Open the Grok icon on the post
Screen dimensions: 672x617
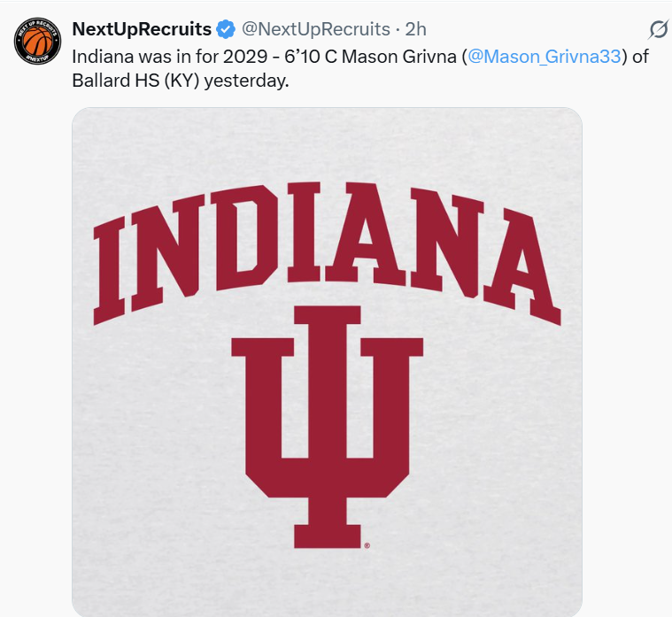pos(658,30)
